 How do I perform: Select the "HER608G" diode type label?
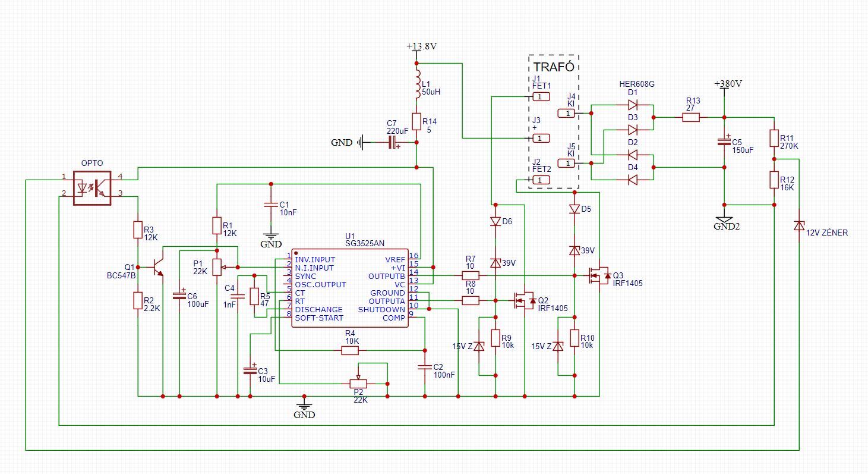(637, 84)
